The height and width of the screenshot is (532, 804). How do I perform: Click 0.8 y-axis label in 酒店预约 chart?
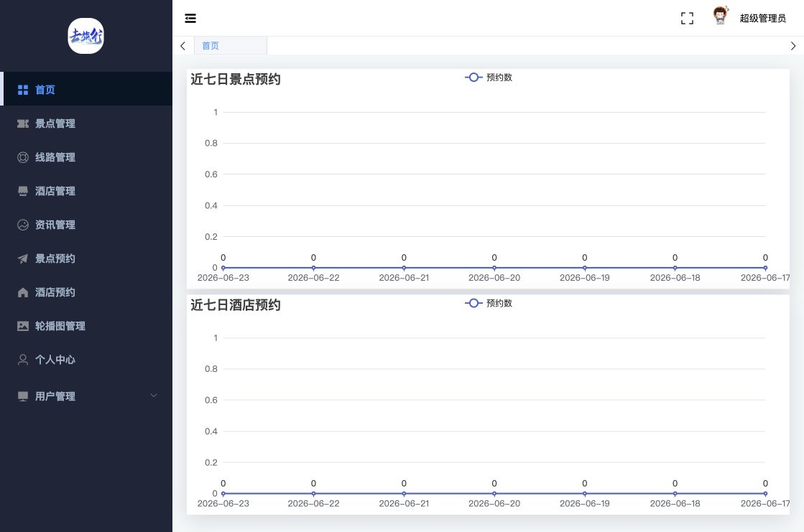[x=211, y=369]
